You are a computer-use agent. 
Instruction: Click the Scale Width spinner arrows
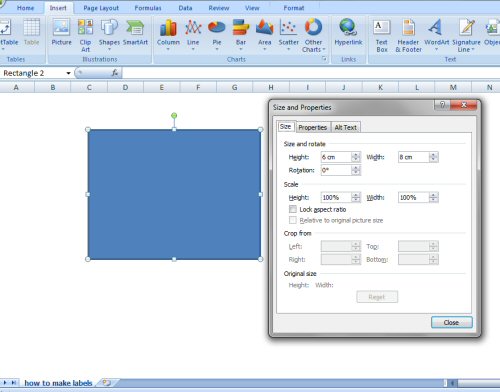click(x=433, y=197)
